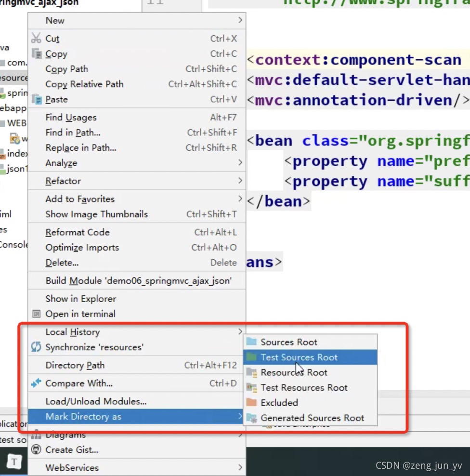The image size is (470, 476).
Task: Select the WEB folder in project tree
Action: click(x=13, y=123)
